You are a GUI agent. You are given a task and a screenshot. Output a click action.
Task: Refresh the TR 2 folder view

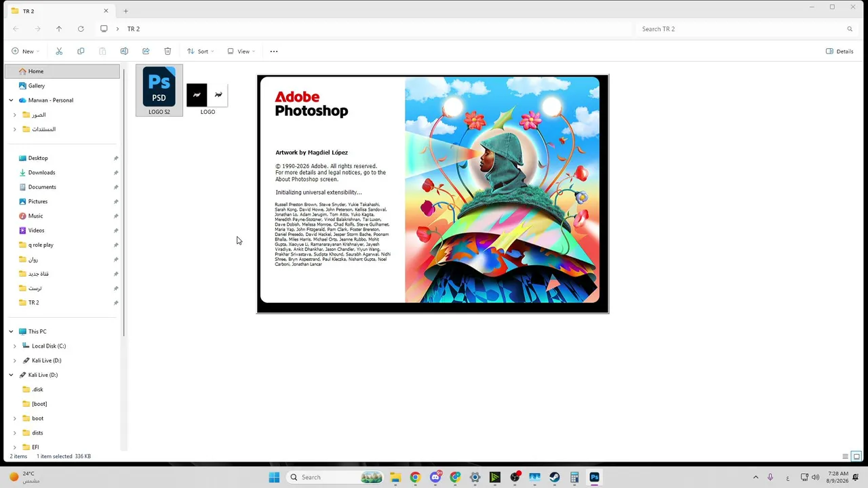point(81,29)
